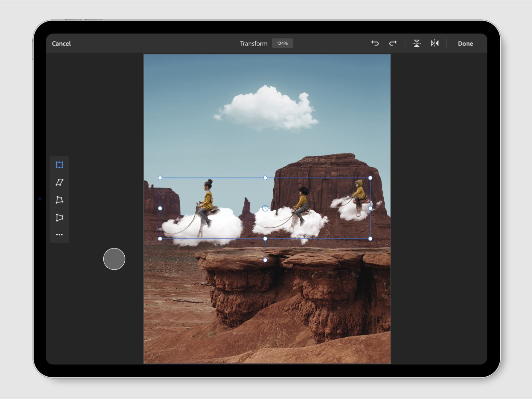Open more transform options ellipsis
The width and height of the screenshot is (532, 399).
60,235
